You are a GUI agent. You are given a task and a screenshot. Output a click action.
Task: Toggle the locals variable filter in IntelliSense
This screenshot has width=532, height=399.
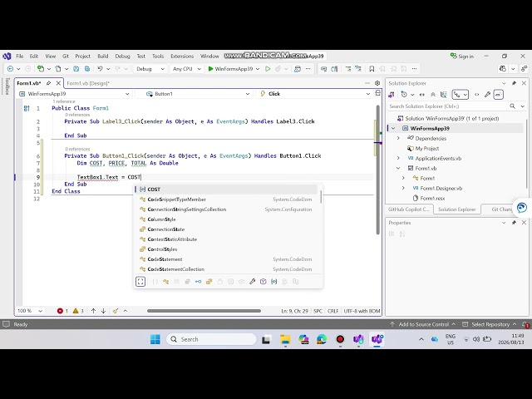click(x=273, y=281)
